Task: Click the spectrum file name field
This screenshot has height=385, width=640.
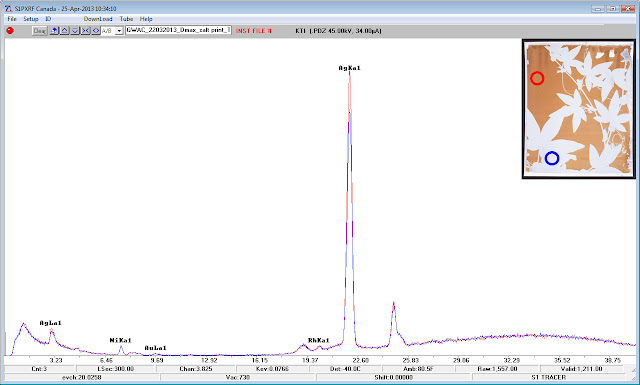Action: (178, 30)
